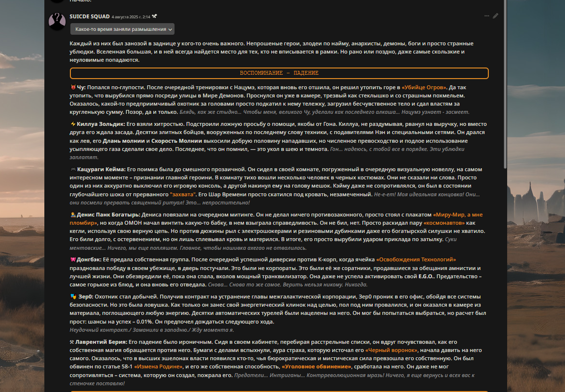The height and width of the screenshot is (392, 565).
Task: Click the timestamp '4 августа 2025 г. 2:14'
Action: 131,17
